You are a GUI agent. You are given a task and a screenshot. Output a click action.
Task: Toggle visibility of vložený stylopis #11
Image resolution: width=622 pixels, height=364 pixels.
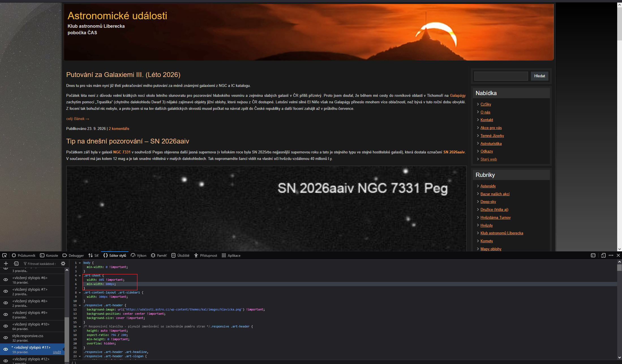[5, 349]
